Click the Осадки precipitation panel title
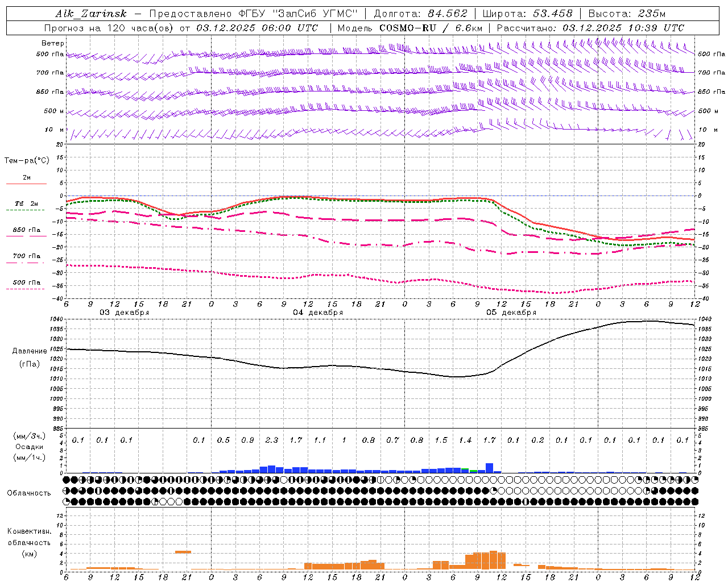The image size is (728, 582). click(29, 447)
